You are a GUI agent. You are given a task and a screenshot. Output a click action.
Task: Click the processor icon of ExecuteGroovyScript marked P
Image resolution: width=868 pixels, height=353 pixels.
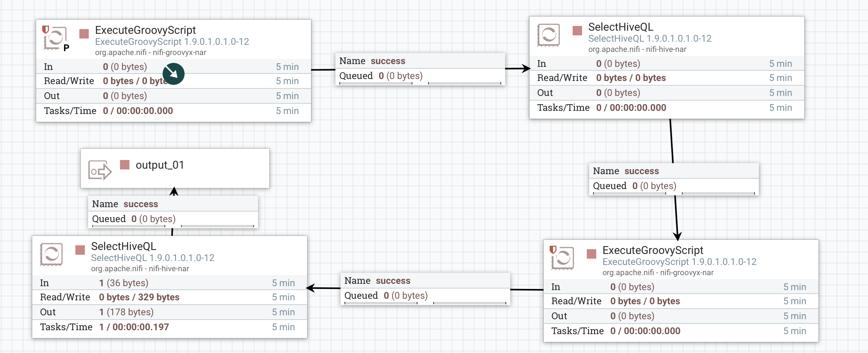[x=55, y=38]
